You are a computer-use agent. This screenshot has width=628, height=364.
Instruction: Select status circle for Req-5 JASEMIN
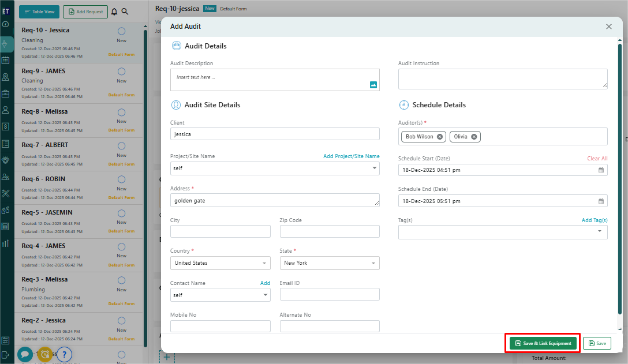click(121, 213)
